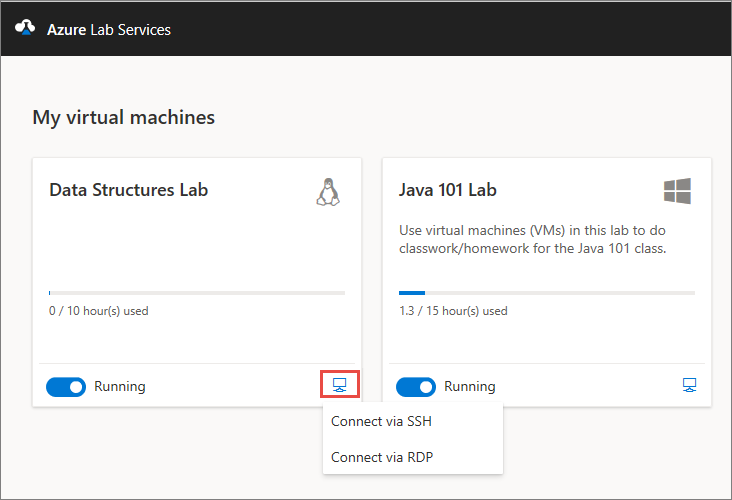Click the My virtual machines heading
The height and width of the screenshot is (500, 732).
pos(123,118)
